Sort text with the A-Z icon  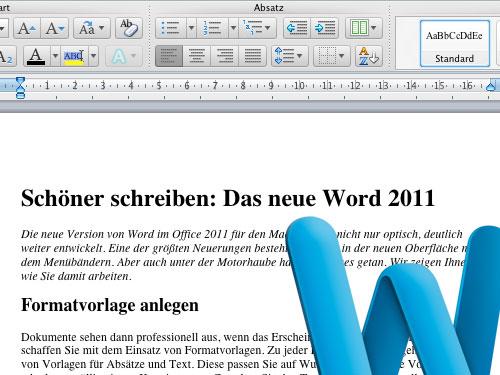click(369, 56)
